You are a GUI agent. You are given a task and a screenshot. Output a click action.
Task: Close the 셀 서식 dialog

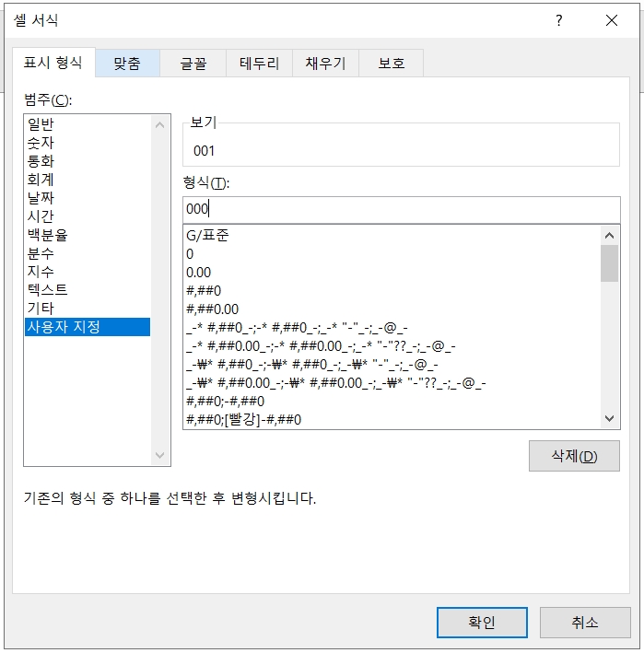612,20
